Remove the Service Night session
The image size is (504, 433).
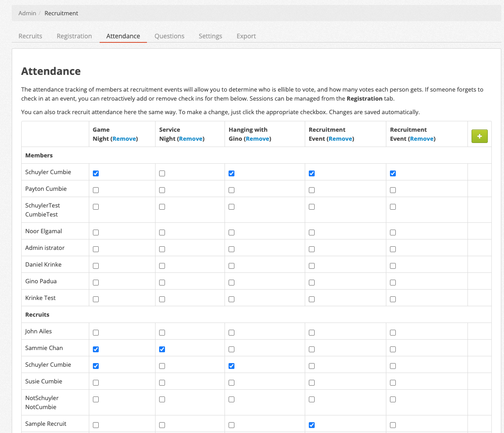[191, 138]
